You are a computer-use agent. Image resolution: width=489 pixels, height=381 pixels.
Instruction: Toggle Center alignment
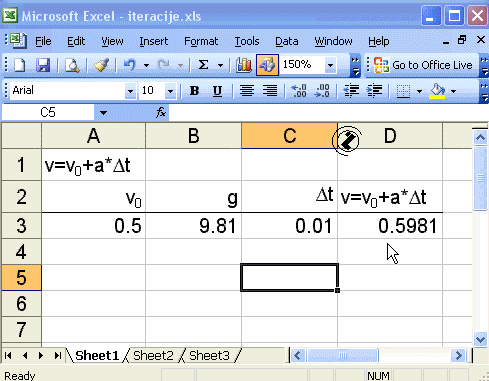[x=247, y=91]
